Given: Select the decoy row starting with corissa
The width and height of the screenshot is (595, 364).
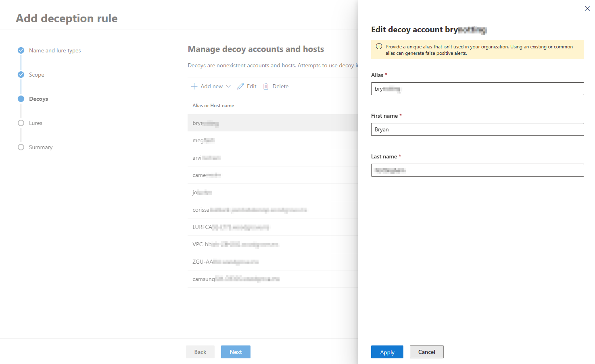Looking at the screenshot, I should click(x=273, y=210).
